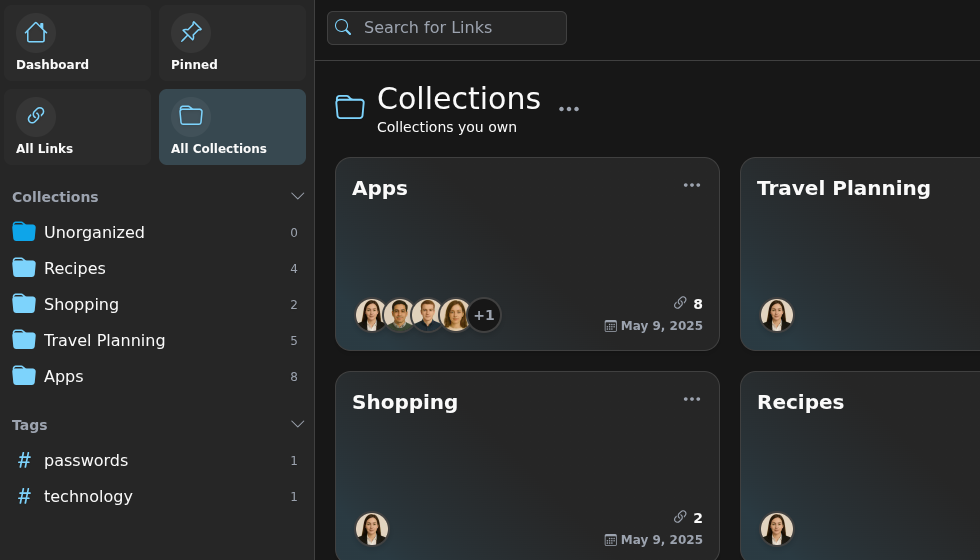Click the owner avatar on Recipes card
Viewport: 980px width, 560px height.
point(777,529)
